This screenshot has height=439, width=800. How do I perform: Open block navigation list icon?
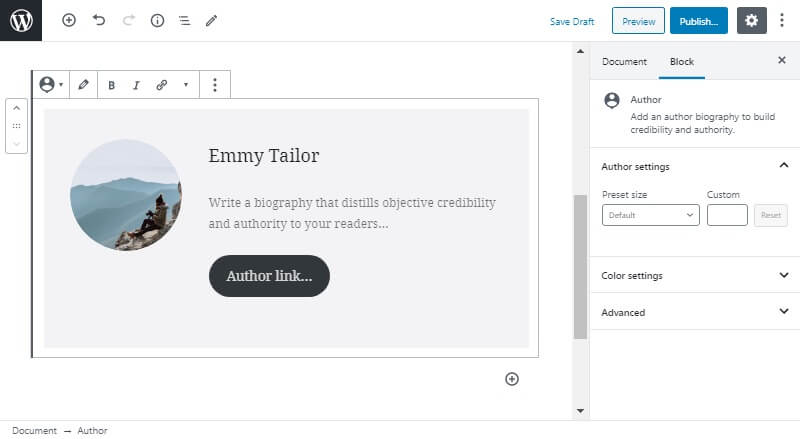(184, 20)
